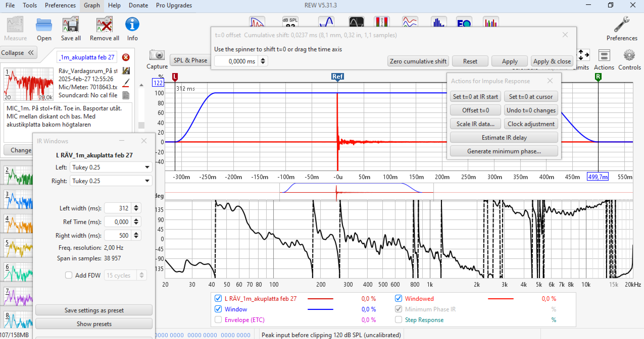Open the dB SPL meter tool

click(290, 22)
